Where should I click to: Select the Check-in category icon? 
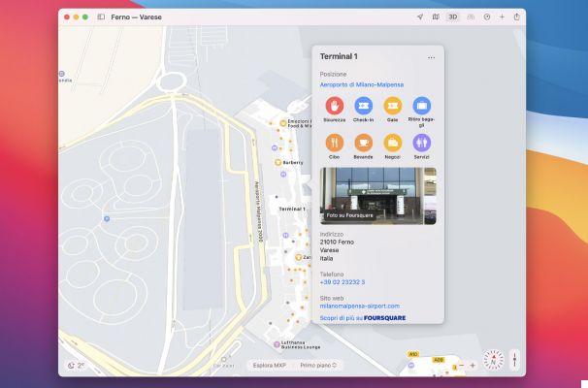[x=363, y=106]
